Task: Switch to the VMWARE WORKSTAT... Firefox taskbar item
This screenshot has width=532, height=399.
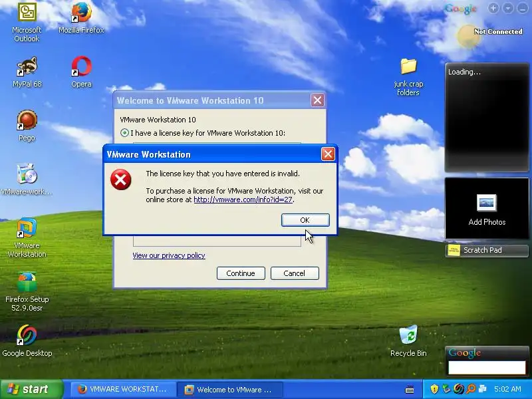Action: pyautogui.click(x=123, y=389)
